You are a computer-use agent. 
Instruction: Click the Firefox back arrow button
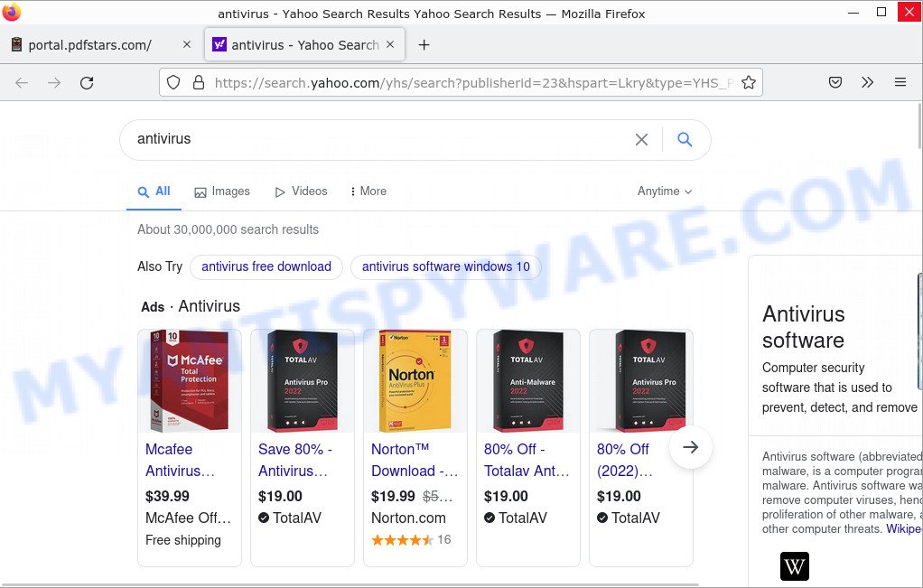(22, 83)
